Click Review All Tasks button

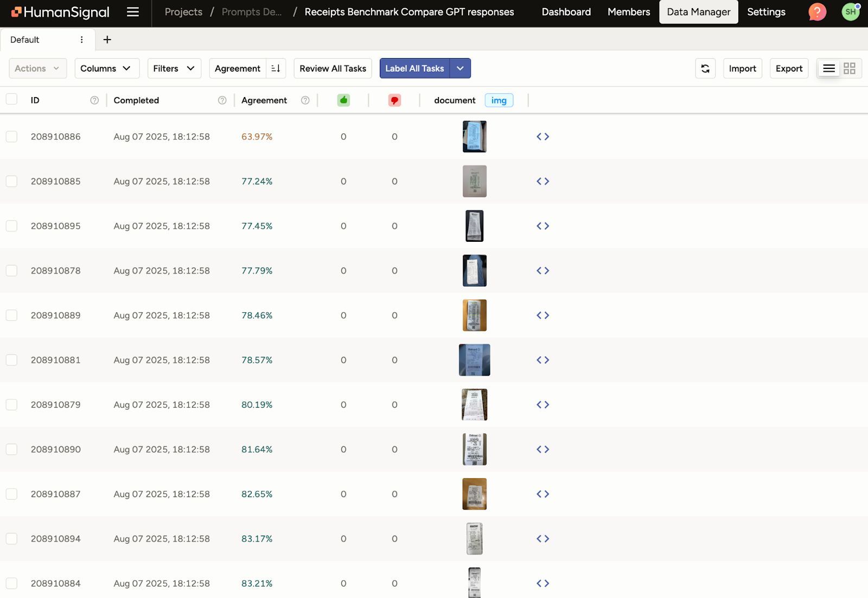point(333,68)
